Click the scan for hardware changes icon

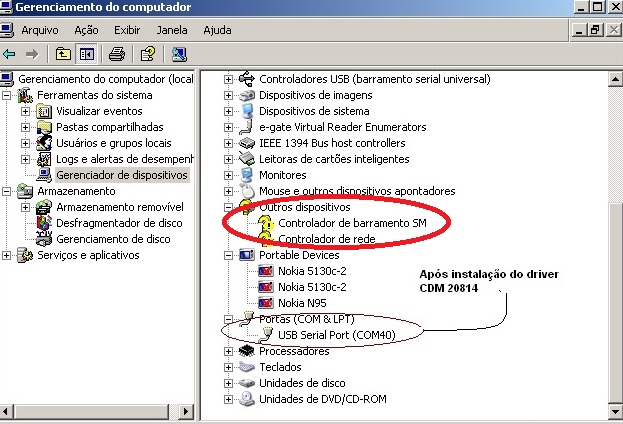pos(179,54)
